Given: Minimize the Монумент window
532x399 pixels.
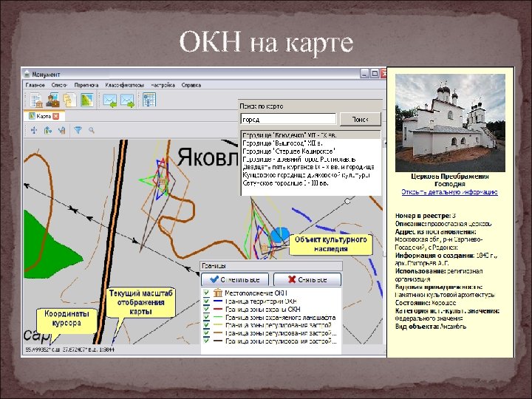Looking at the screenshot, I should (x=364, y=73).
